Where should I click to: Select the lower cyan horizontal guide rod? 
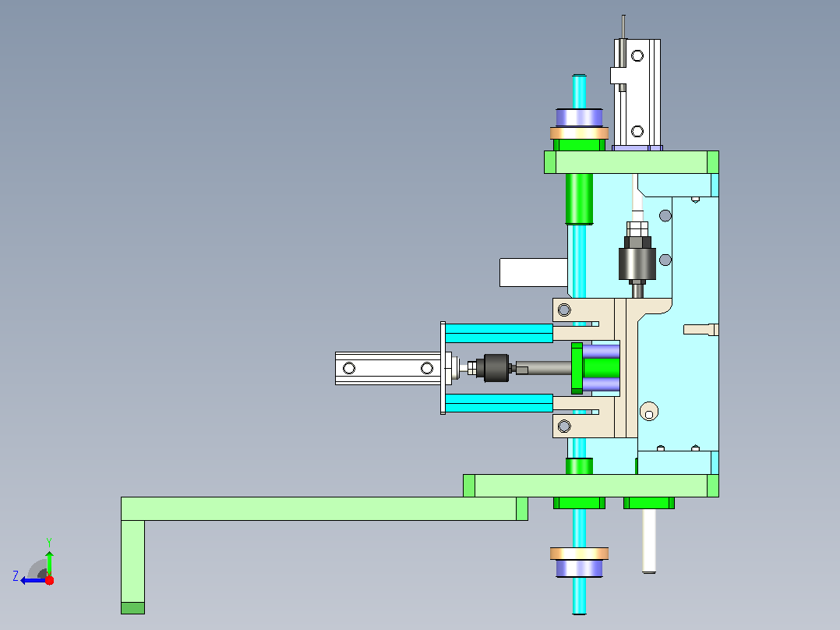tap(499, 403)
